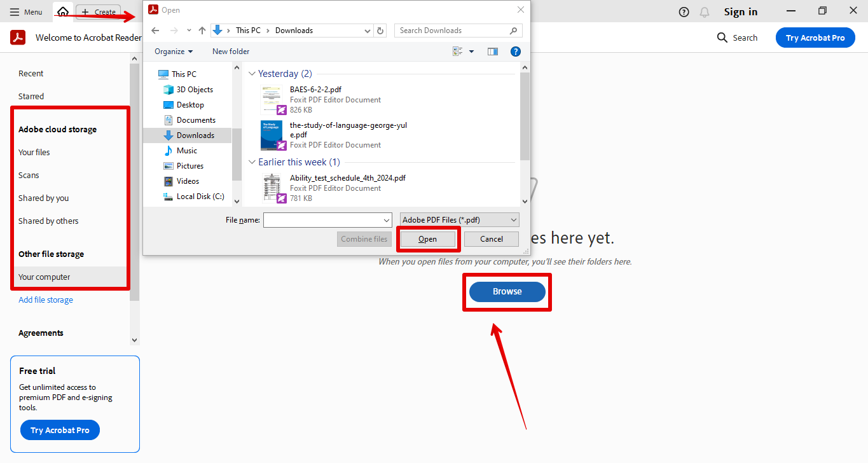
Task: Open dialog help blue question icon
Action: [x=516, y=52]
